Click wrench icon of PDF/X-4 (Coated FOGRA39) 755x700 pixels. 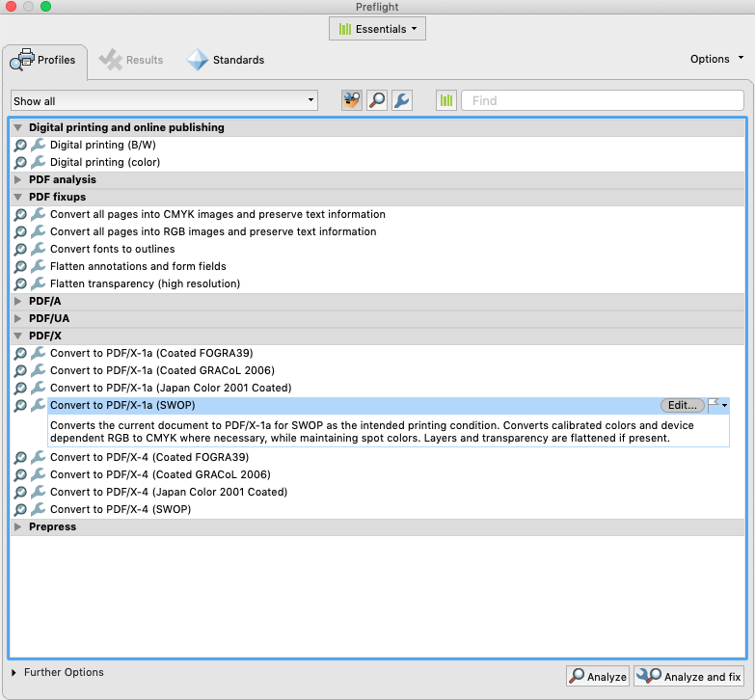pos(38,457)
